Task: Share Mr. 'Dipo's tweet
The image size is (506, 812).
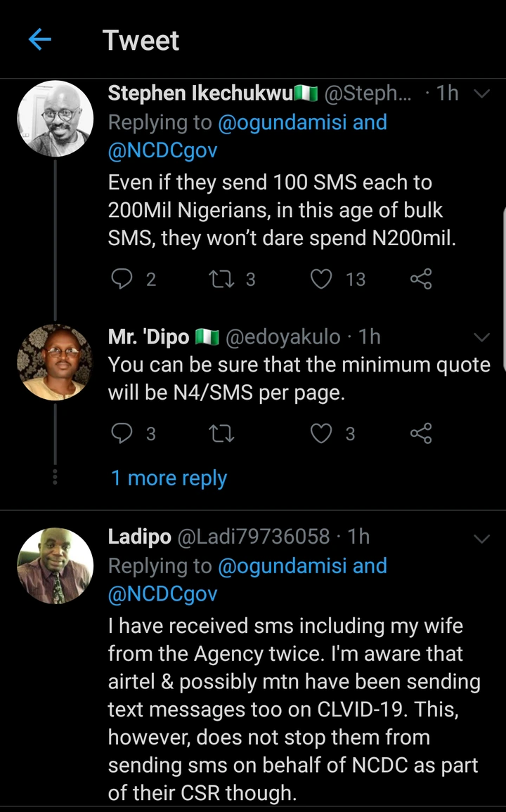Action: (421, 433)
